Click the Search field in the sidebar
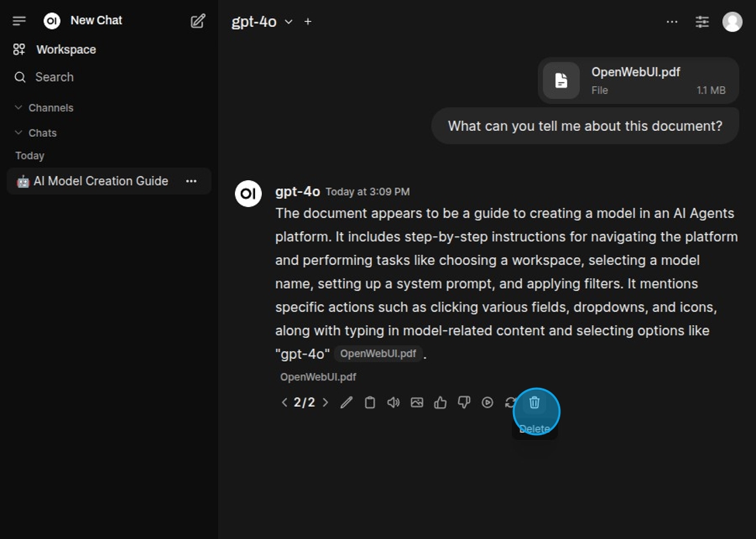Viewport: 756px width, 539px height. tap(54, 77)
